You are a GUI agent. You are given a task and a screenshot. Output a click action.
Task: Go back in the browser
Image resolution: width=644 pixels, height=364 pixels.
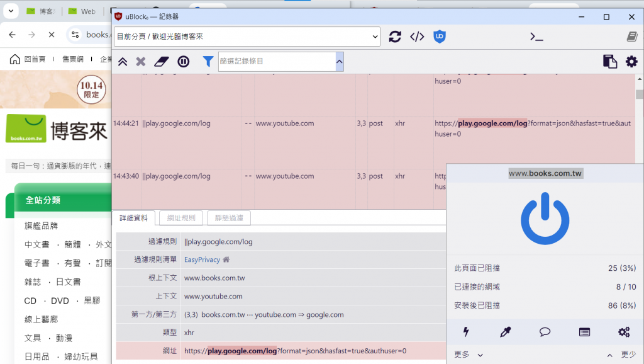coord(13,35)
